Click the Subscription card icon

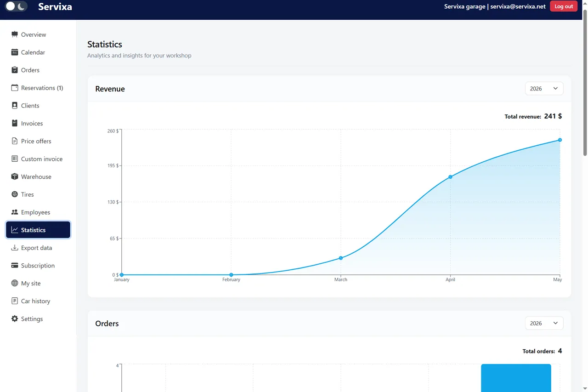coord(15,266)
